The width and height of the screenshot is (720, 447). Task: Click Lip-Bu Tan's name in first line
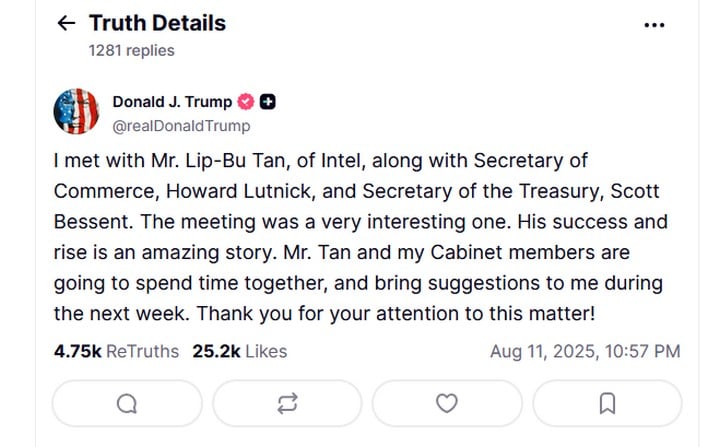(237, 161)
